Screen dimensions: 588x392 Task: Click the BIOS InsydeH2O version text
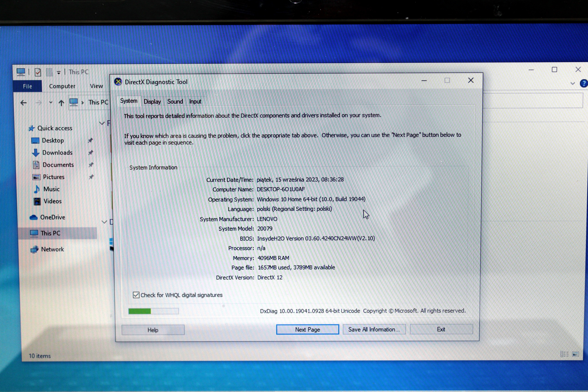pyautogui.click(x=316, y=239)
